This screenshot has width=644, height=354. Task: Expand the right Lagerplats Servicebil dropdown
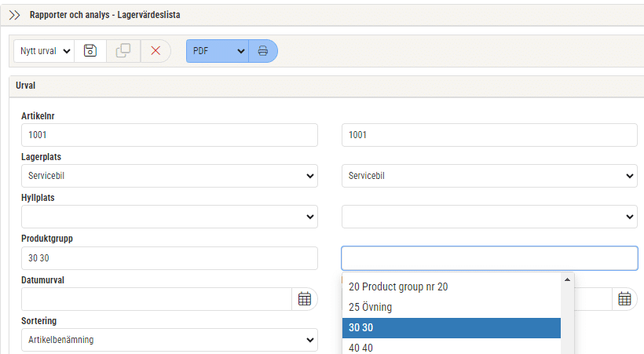pyautogui.click(x=489, y=176)
